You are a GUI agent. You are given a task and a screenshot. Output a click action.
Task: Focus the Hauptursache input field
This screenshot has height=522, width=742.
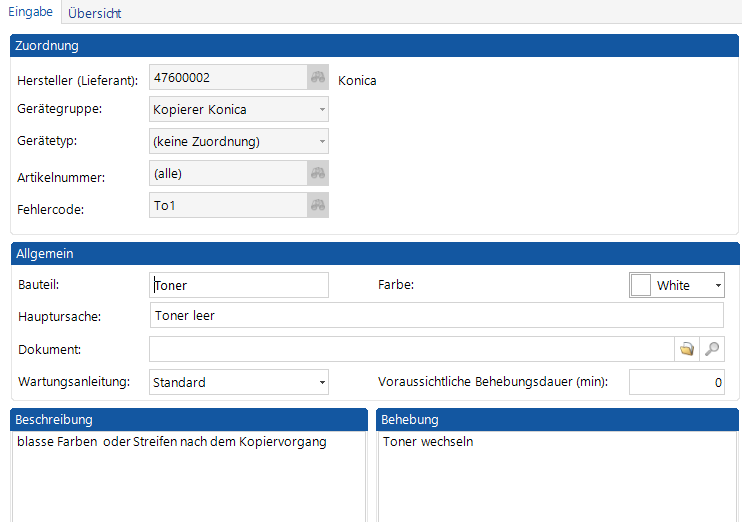point(435,316)
